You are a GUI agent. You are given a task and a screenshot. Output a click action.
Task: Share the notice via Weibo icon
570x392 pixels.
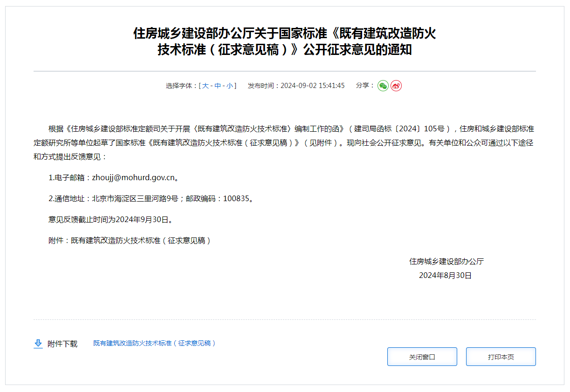click(x=396, y=86)
